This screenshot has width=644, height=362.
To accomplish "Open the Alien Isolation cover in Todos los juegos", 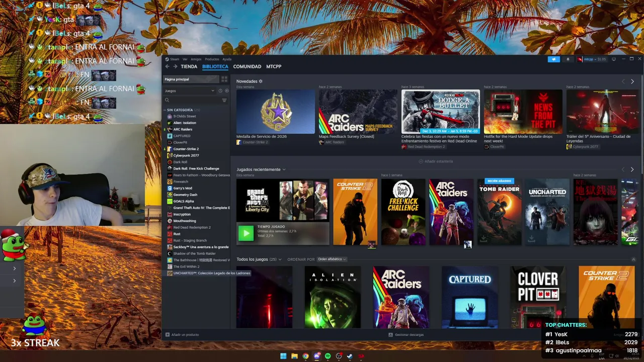I will (333, 297).
